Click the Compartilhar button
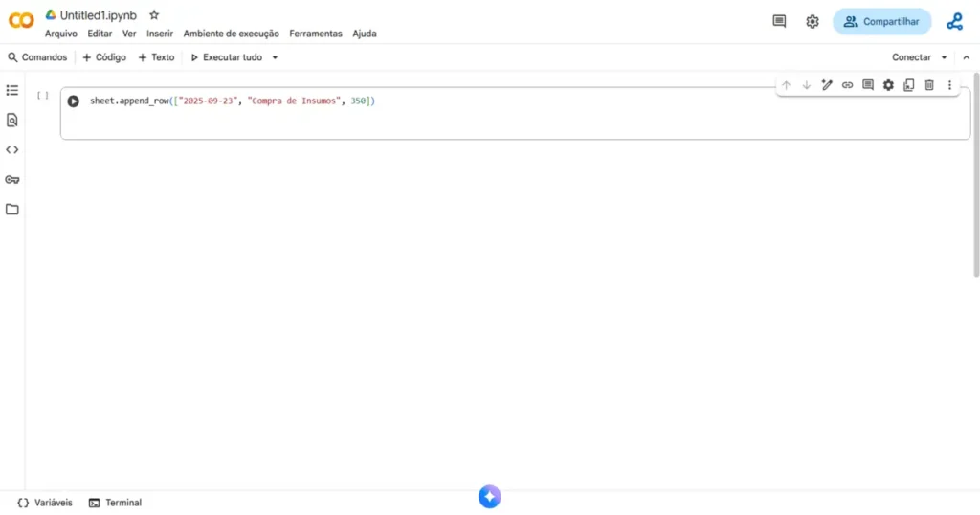Viewport: 980px width, 515px height. point(881,21)
